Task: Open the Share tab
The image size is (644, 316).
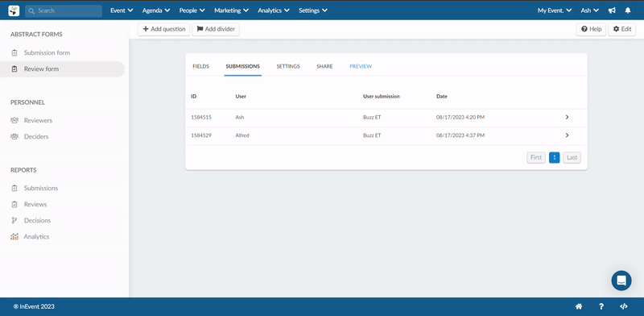Action: point(324,66)
